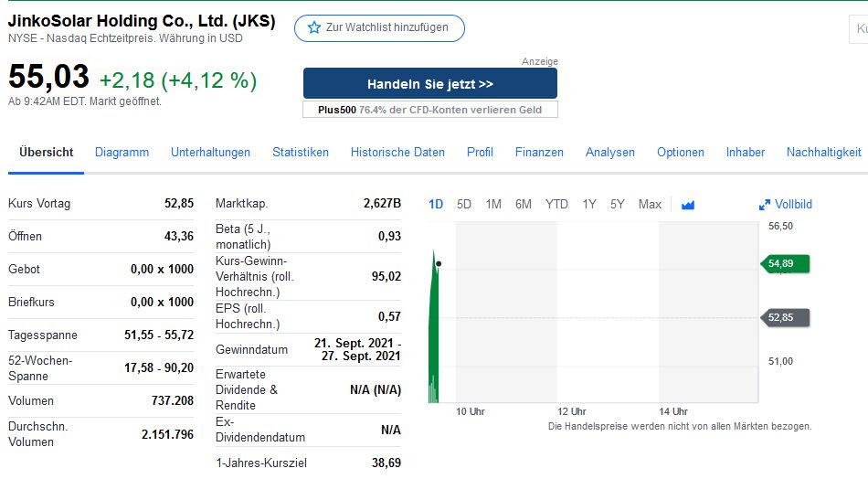Open the Inhaber tab
This screenshot has height=500, width=868.
point(745,153)
